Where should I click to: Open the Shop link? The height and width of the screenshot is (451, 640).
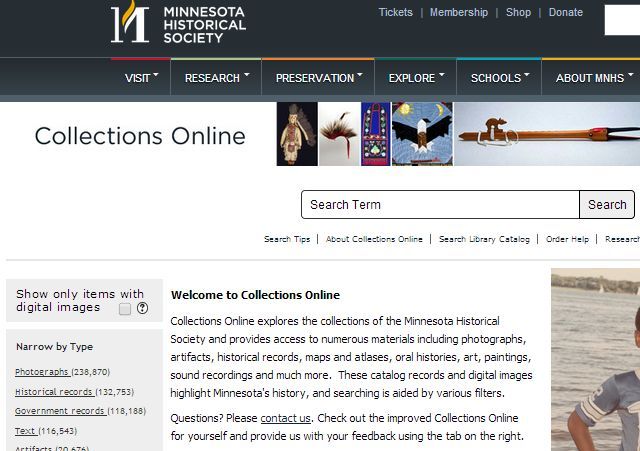[518, 12]
